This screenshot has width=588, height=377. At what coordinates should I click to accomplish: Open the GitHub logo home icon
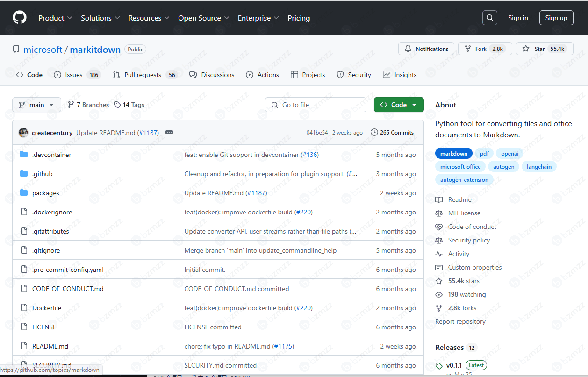20,18
